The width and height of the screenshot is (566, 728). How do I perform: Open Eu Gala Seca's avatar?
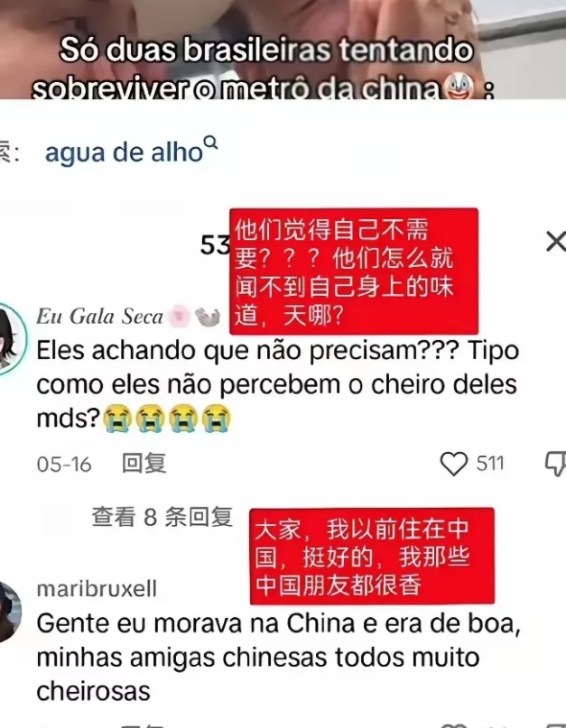12,338
